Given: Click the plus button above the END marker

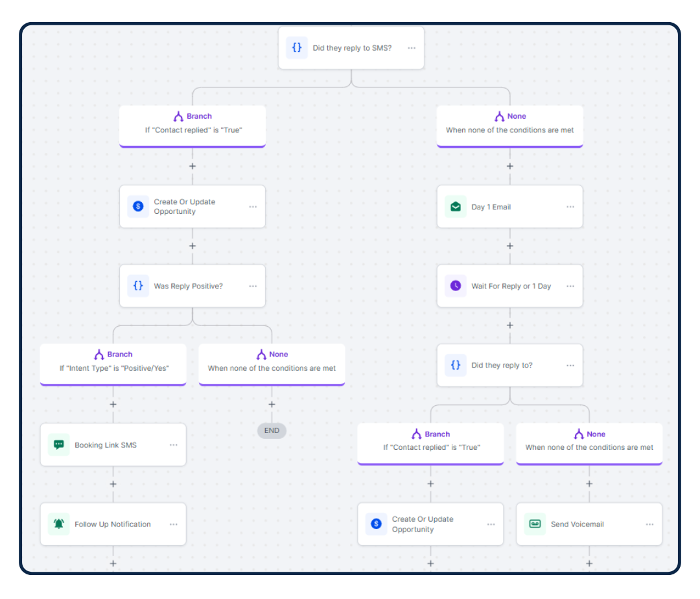Looking at the screenshot, I should pos(272,405).
